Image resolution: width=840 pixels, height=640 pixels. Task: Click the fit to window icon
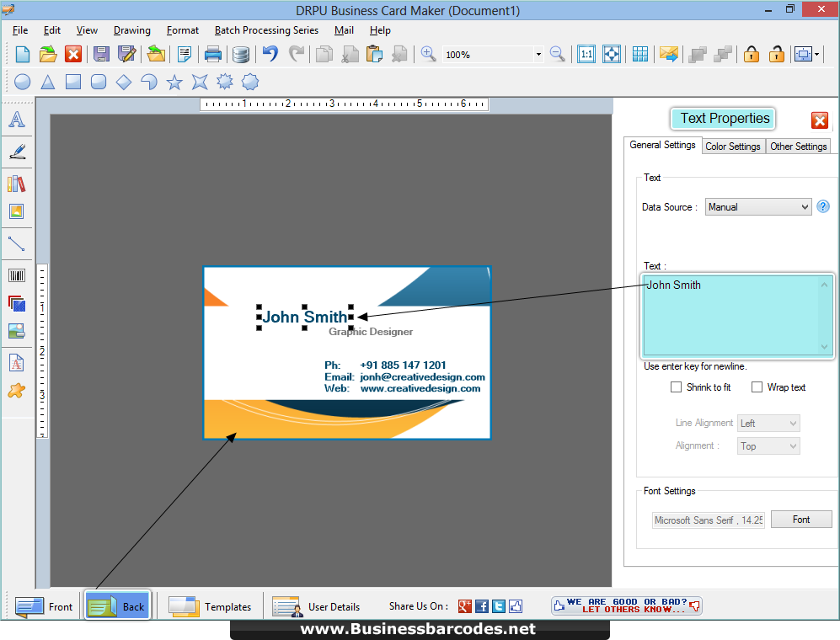(x=611, y=54)
